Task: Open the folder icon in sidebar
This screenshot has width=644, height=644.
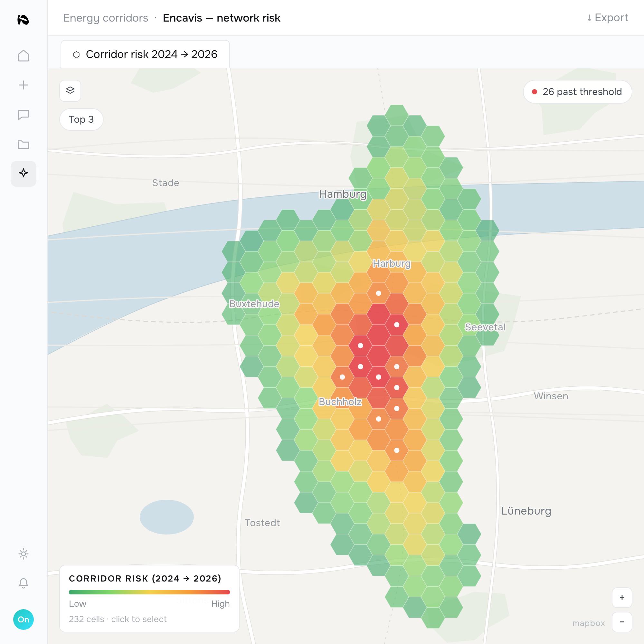Action: pos(23,145)
